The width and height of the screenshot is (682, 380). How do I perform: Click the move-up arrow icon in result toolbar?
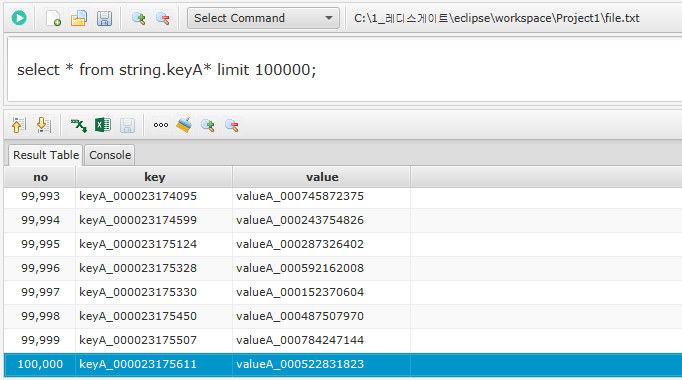[19, 125]
